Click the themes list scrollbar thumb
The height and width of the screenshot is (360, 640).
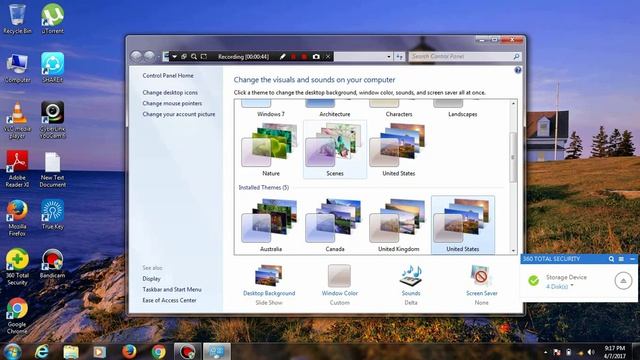513,157
